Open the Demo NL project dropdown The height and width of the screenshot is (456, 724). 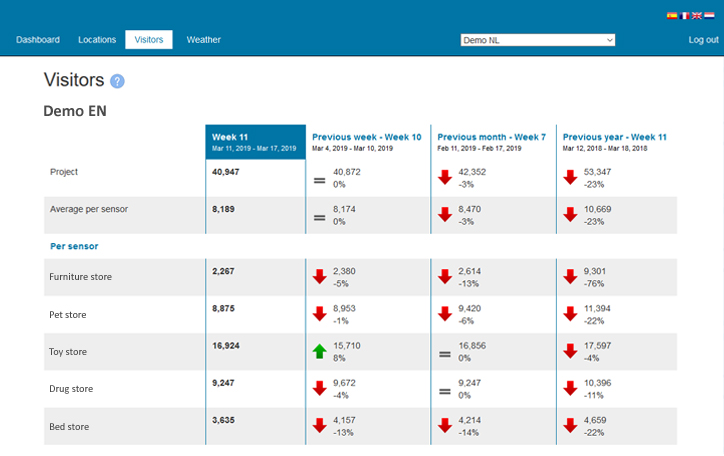pyautogui.click(x=537, y=40)
